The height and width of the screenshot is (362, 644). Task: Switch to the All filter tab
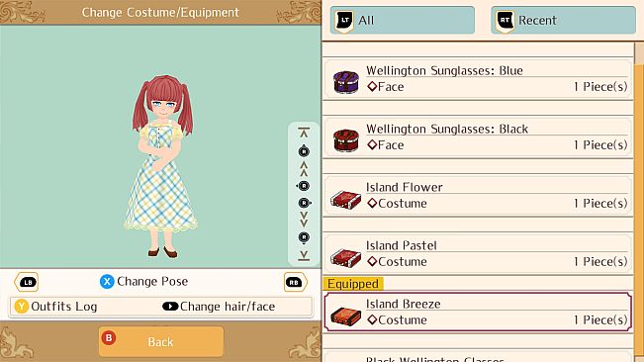pos(402,20)
